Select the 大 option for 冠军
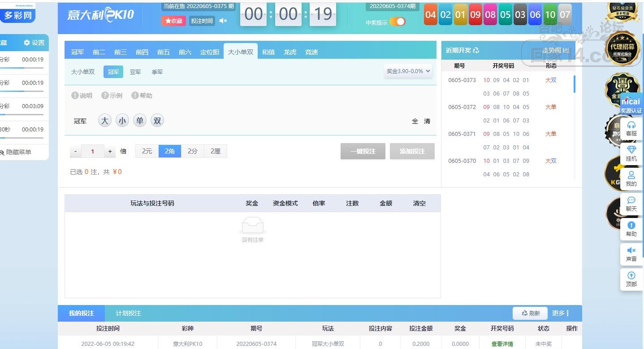The image size is (644, 349). 104,120
